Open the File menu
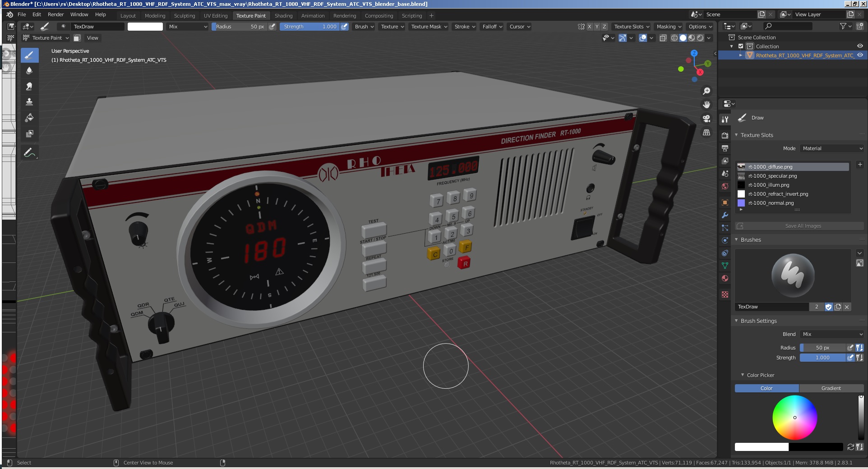The height and width of the screenshot is (469, 868). click(22, 14)
